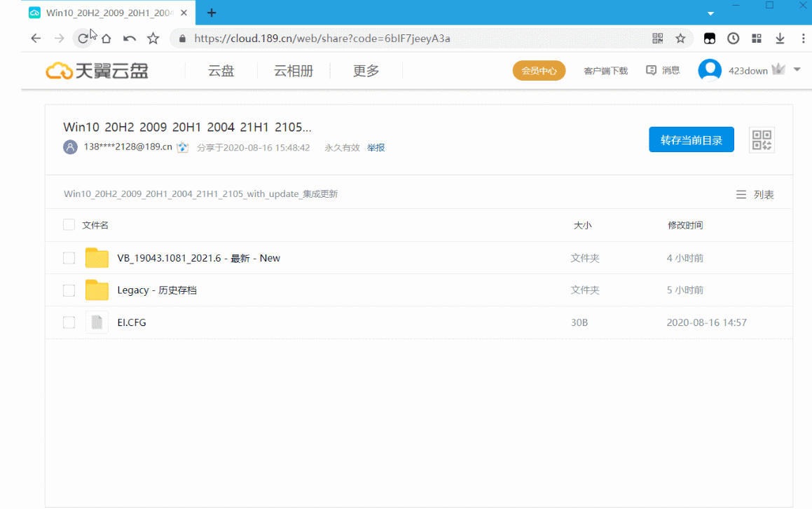Screen dimensions: 812x509
Task: Click the sharer avatar next to 138****2128@189.cn
Action: (71, 147)
